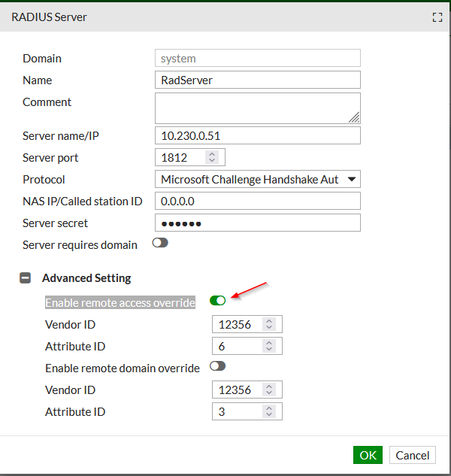Click stepper on Attribute ID value 6
Screen dimensions: 451x476
269,347
